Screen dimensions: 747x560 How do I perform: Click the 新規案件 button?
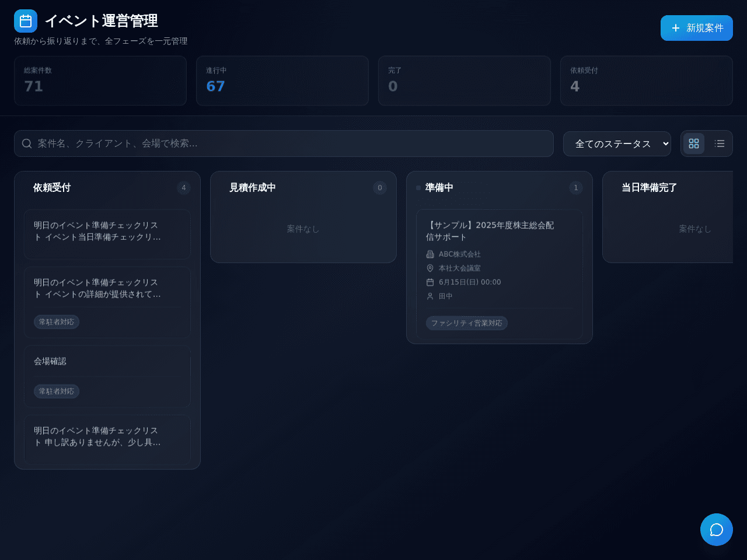pos(697,28)
